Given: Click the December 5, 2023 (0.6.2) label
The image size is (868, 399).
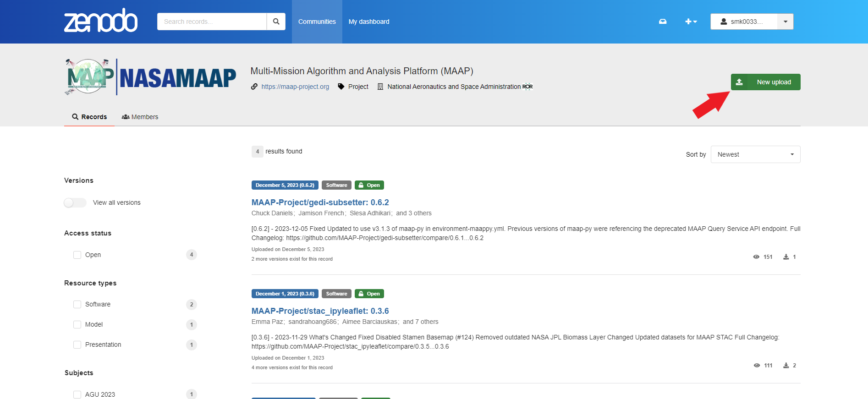Looking at the screenshot, I should pos(285,185).
